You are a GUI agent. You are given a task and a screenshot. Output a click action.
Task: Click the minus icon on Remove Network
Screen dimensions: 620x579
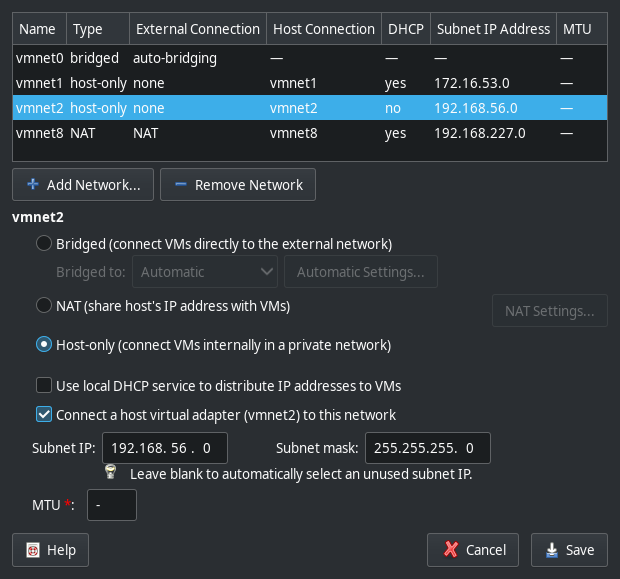[181, 184]
